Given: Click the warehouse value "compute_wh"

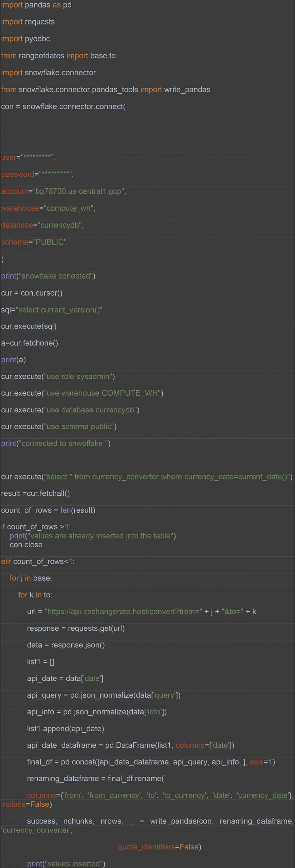Looking at the screenshot, I should (69, 208).
